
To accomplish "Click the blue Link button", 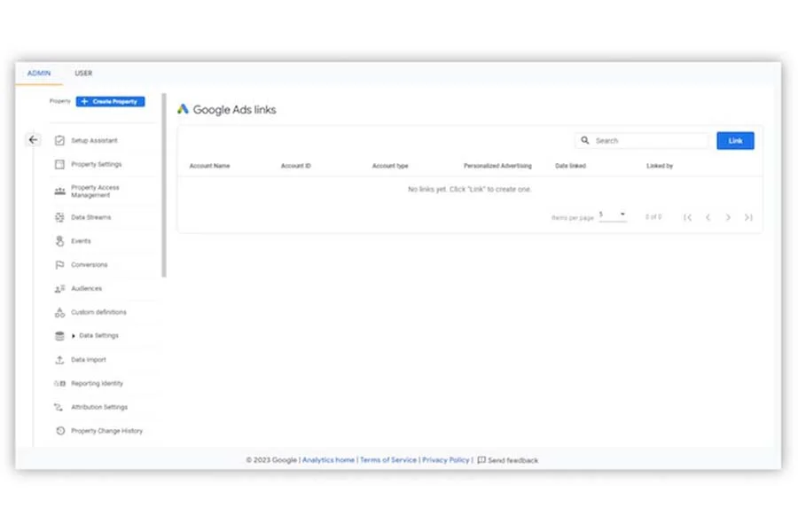I will (x=735, y=140).
